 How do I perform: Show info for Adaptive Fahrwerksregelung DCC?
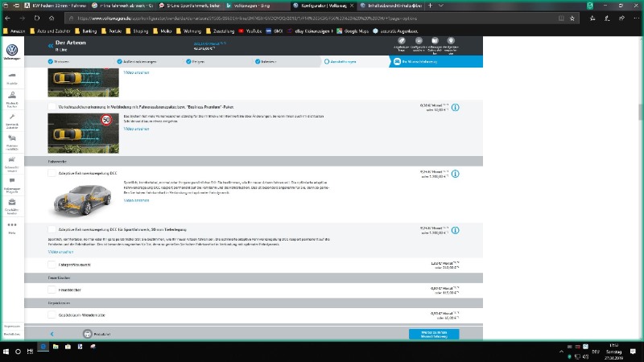[455, 173]
